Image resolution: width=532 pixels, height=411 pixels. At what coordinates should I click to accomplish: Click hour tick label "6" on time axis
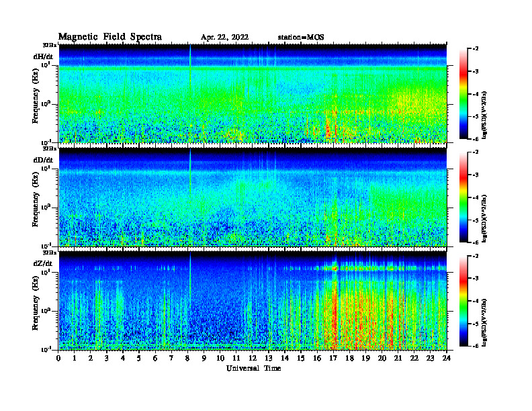click(155, 358)
